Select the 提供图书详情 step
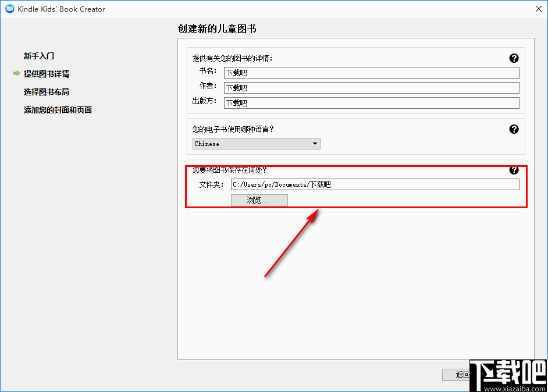The image size is (548, 392). (x=47, y=74)
